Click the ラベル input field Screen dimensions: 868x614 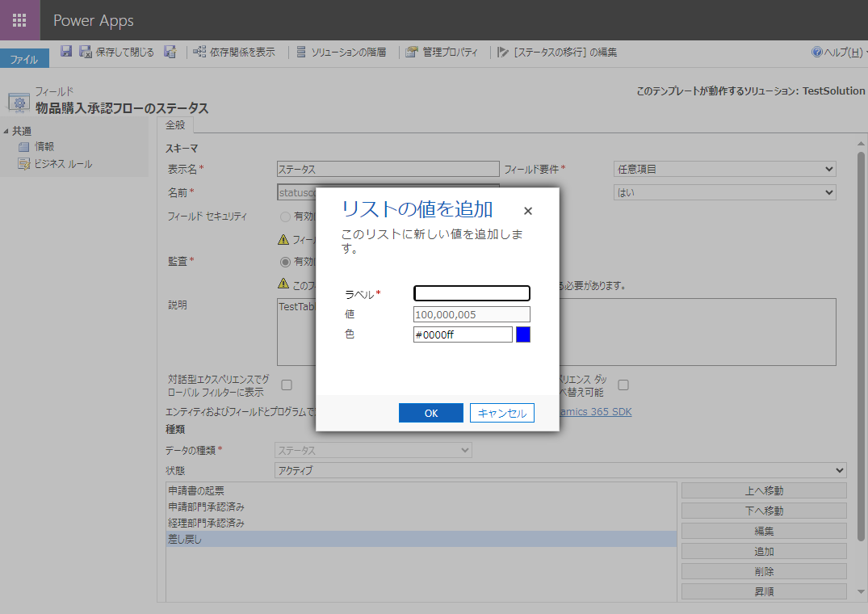click(x=472, y=293)
